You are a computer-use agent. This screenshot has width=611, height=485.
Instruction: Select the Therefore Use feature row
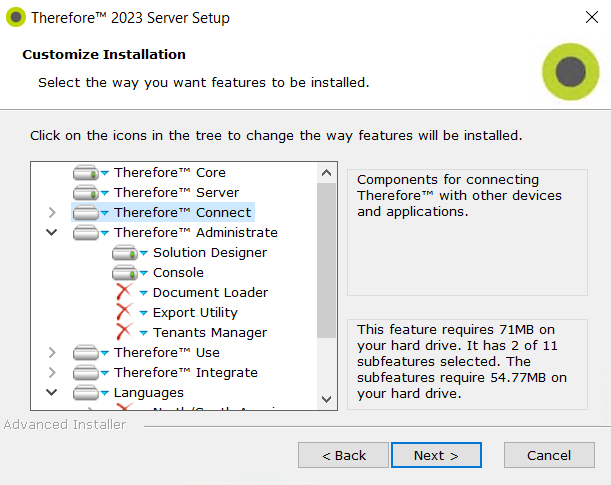click(x=166, y=353)
